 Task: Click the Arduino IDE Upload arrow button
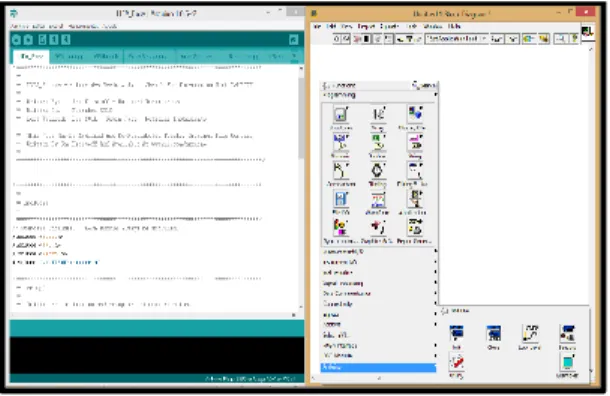click(28, 40)
